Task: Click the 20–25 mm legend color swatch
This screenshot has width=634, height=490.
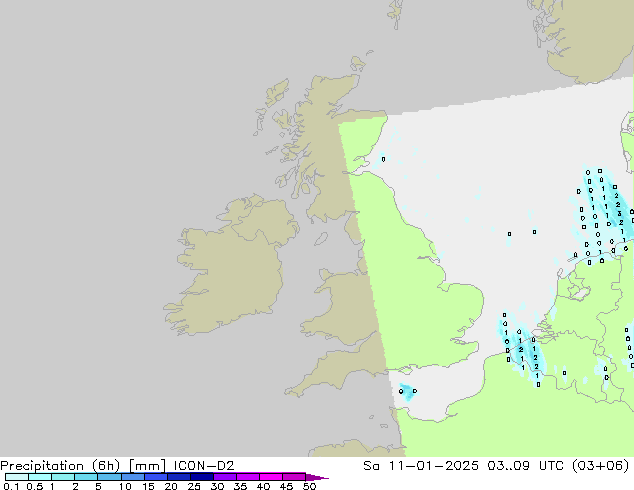Action: [178, 477]
